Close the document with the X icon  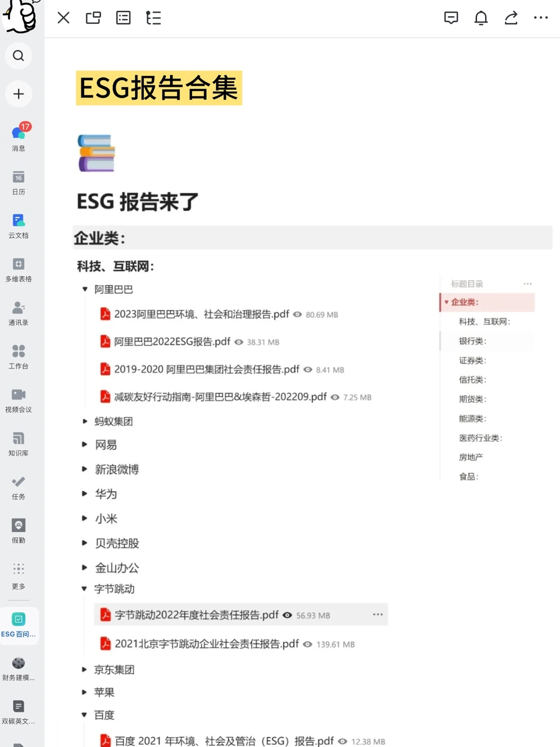click(63, 18)
